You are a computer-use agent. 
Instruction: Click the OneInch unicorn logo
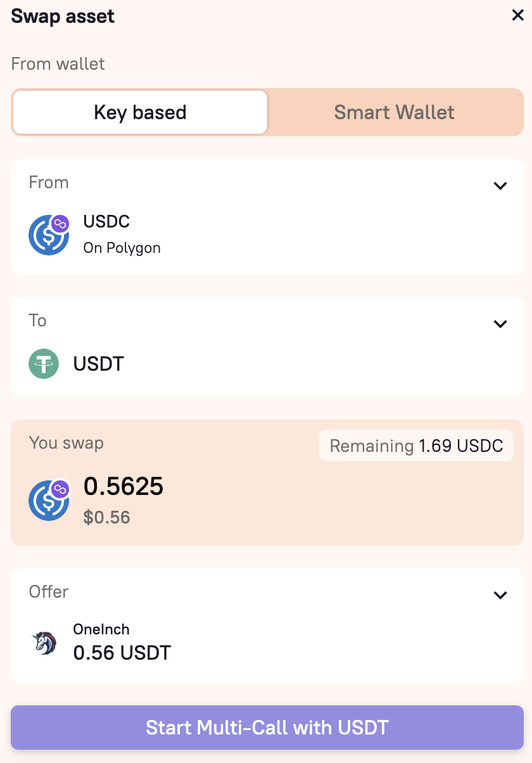[44, 642]
